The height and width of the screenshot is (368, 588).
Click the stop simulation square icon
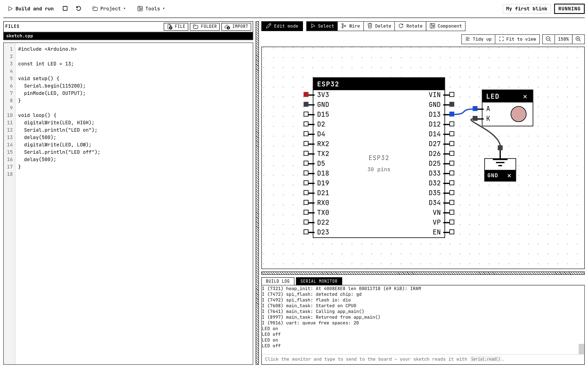pyautogui.click(x=65, y=8)
